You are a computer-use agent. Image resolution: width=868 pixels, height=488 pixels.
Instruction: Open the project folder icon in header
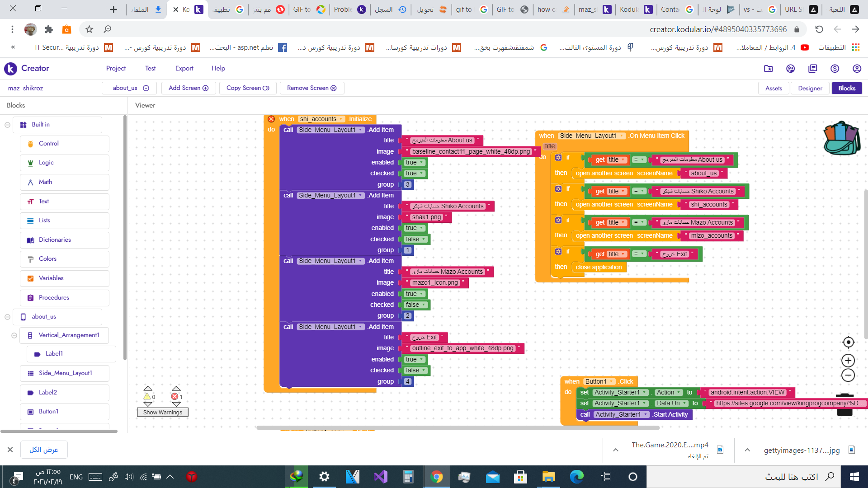768,68
